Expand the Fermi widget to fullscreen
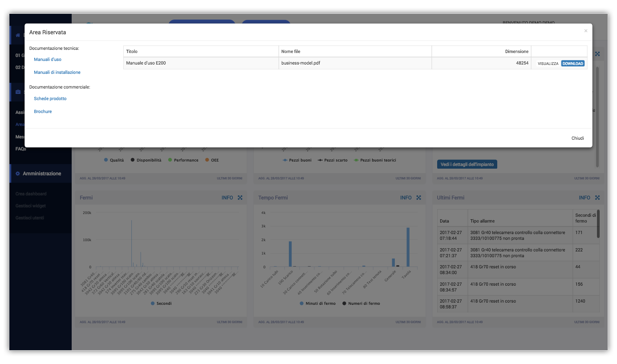Image resolution: width=617 pixels, height=364 pixels. (240, 198)
